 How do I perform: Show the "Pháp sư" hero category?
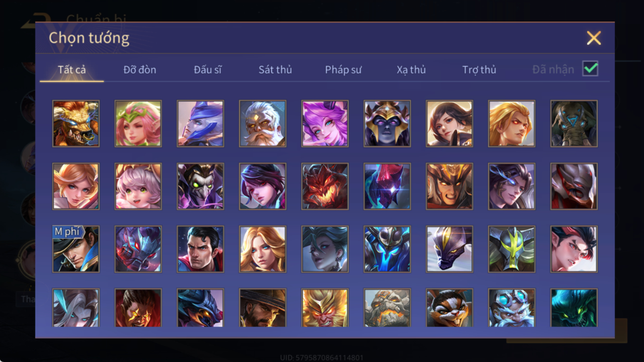[343, 70]
